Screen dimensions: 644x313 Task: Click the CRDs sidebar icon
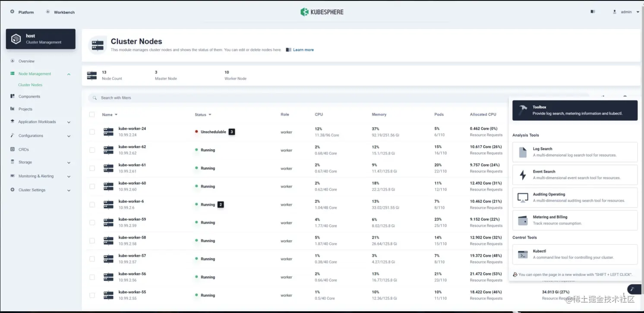13,149
